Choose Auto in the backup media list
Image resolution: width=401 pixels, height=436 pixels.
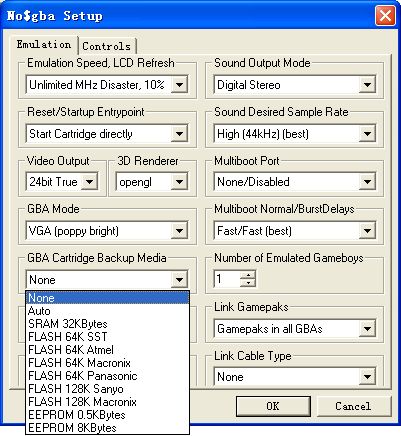click(107, 311)
